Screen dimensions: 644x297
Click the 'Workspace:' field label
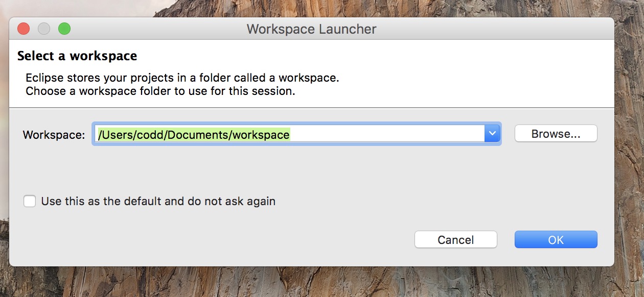[x=54, y=135]
